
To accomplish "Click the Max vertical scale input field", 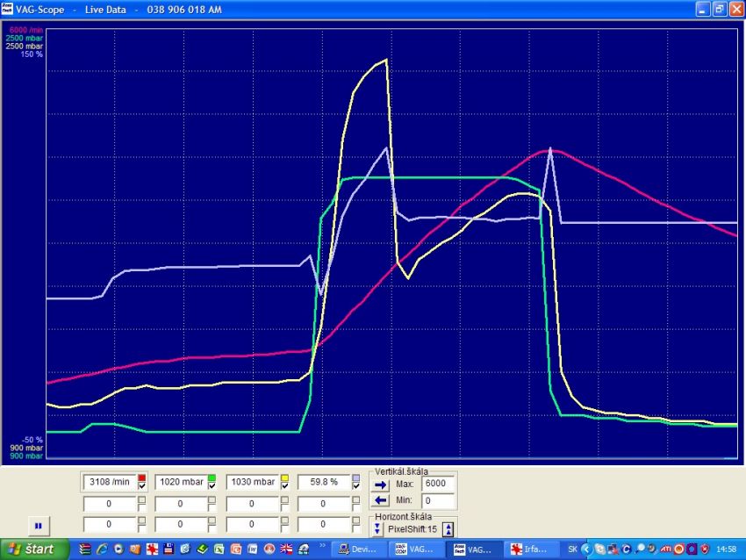I will 438,484.
